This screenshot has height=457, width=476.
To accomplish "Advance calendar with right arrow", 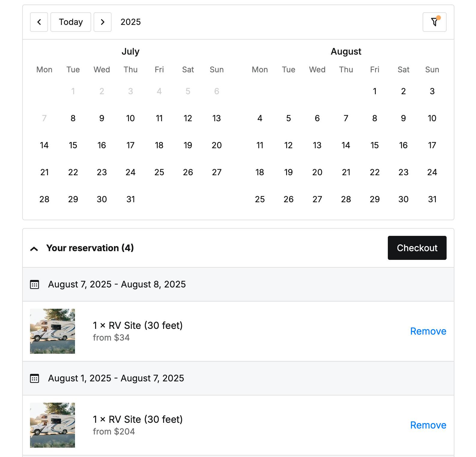I will pyautogui.click(x=103, y=22).
